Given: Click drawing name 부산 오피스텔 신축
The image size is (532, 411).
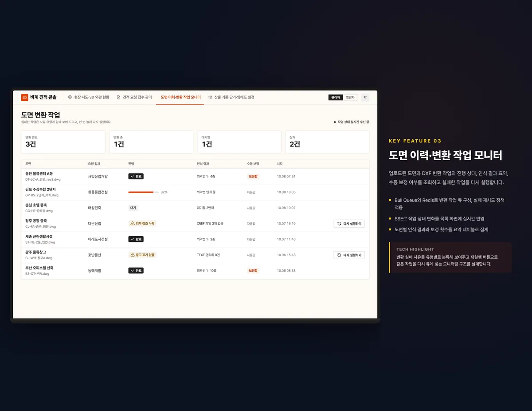Looking at the screenshot, I should (39, 268).
